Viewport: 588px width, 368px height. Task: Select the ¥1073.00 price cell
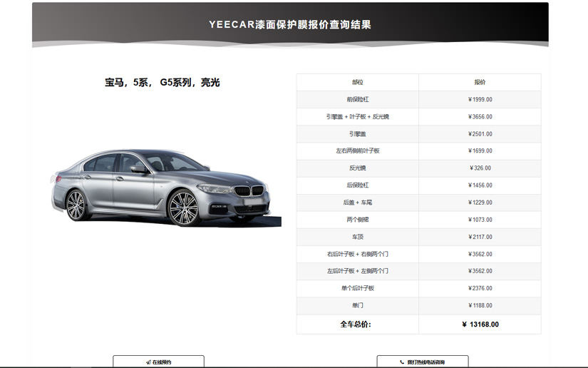[480, 220]
